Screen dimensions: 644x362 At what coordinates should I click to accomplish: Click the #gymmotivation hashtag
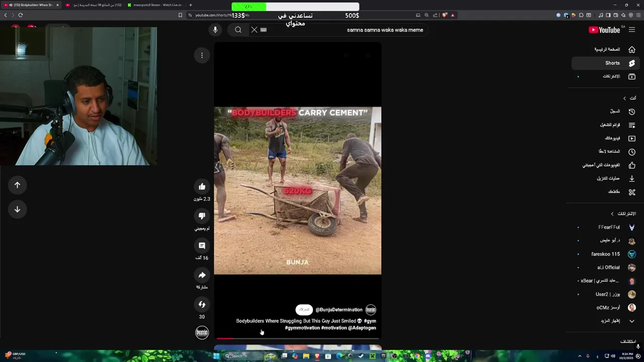coord(302,328)
